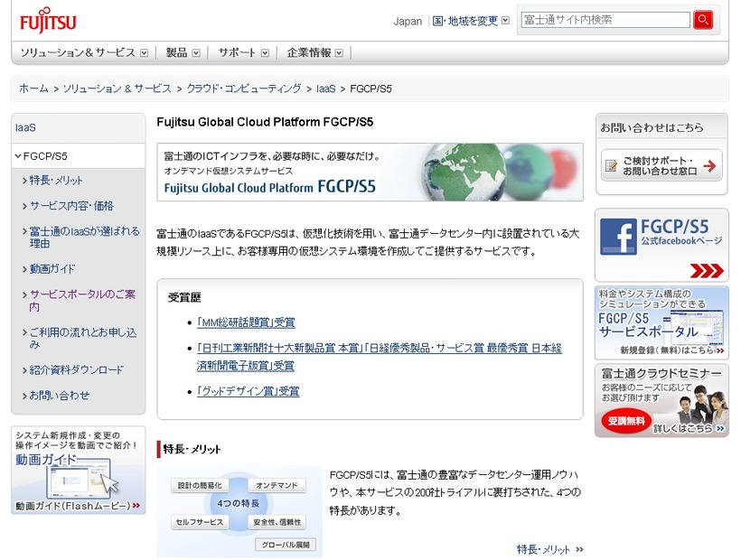Click the FGCP/S5 breadcrumb text

coord(371,89)
